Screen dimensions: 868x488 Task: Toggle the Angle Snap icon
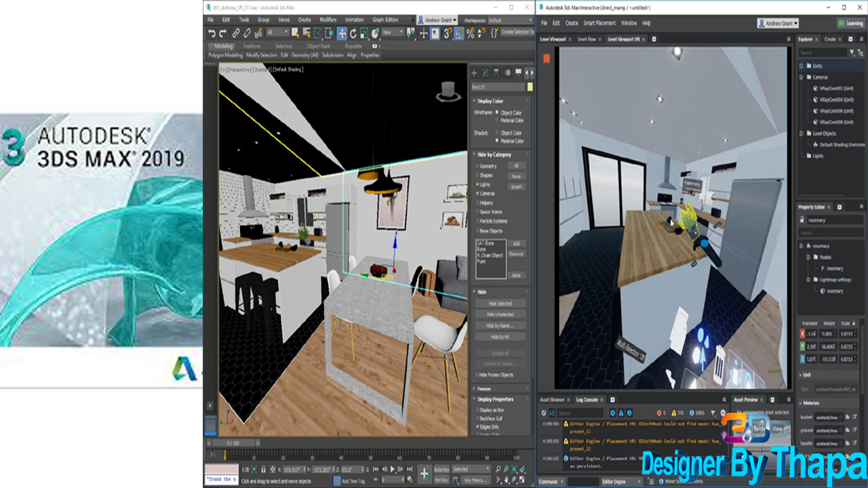pyautogui.click(x=459, y=33)
